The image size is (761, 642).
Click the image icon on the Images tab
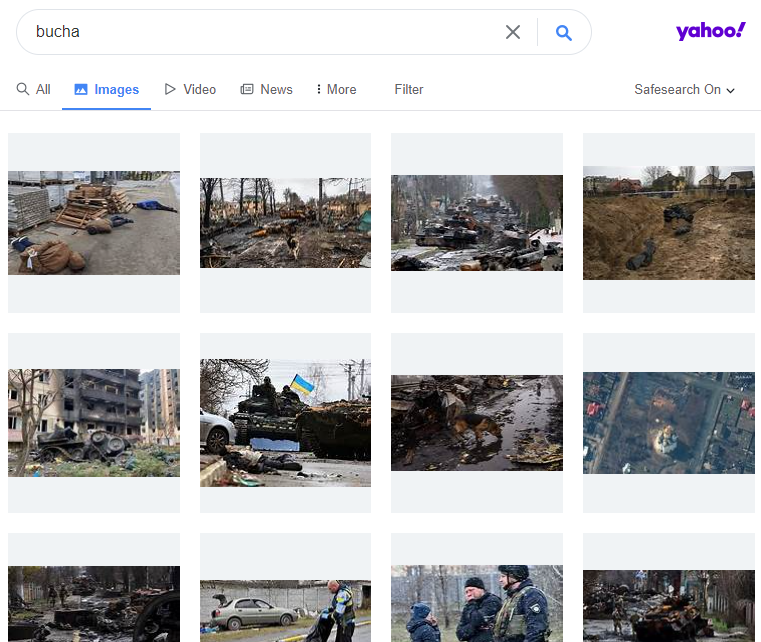(81, 90)
